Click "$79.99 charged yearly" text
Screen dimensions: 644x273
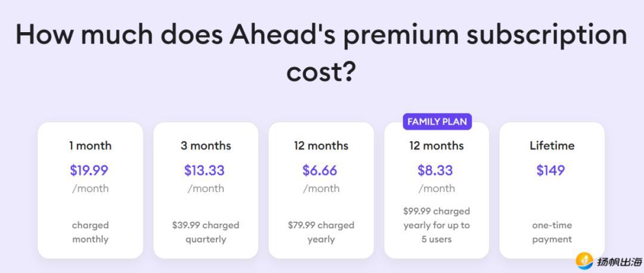tap(321, 232)
